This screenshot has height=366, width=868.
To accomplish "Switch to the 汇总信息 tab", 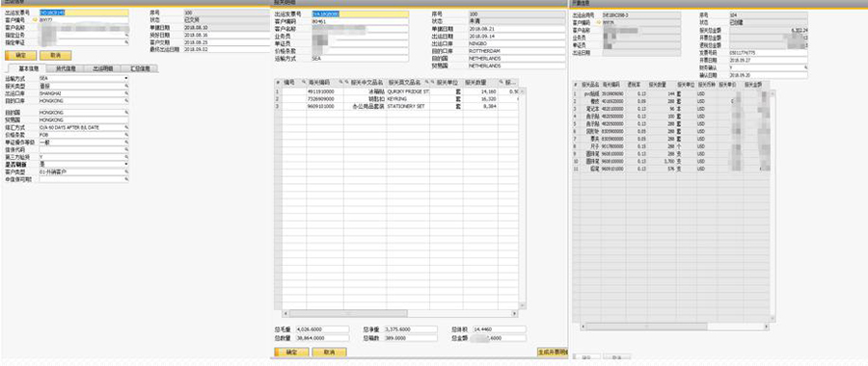I will coord(140,68).
